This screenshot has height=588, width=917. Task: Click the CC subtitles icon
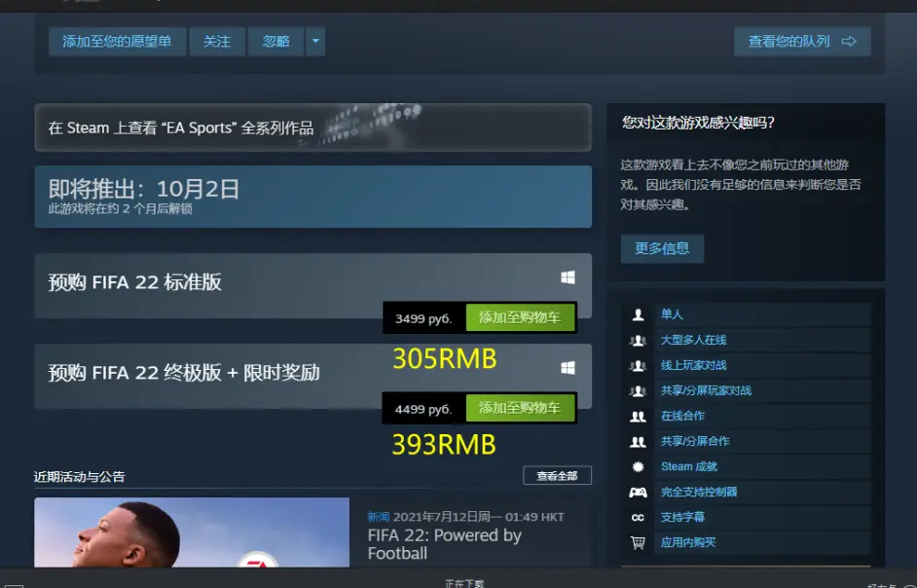tap(638, 518)
